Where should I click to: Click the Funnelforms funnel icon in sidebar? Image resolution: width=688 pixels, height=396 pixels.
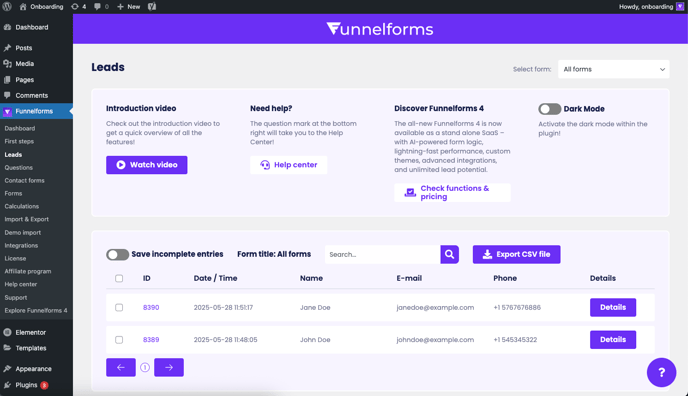pos(7,111)
